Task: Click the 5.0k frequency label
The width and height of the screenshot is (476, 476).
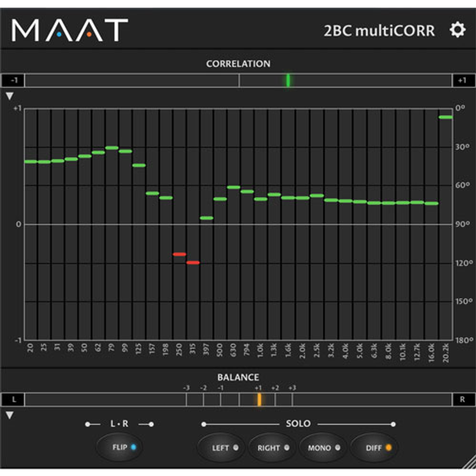Action: click(360, 350)
